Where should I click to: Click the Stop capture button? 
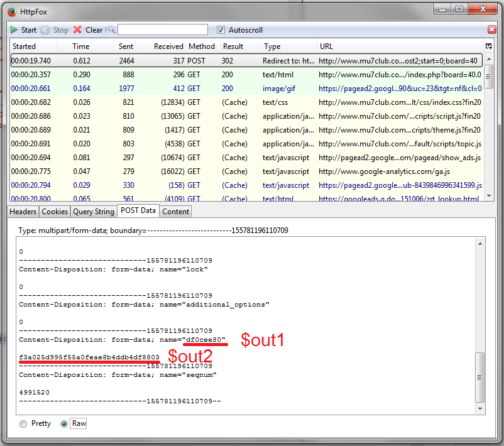(55, 30)
